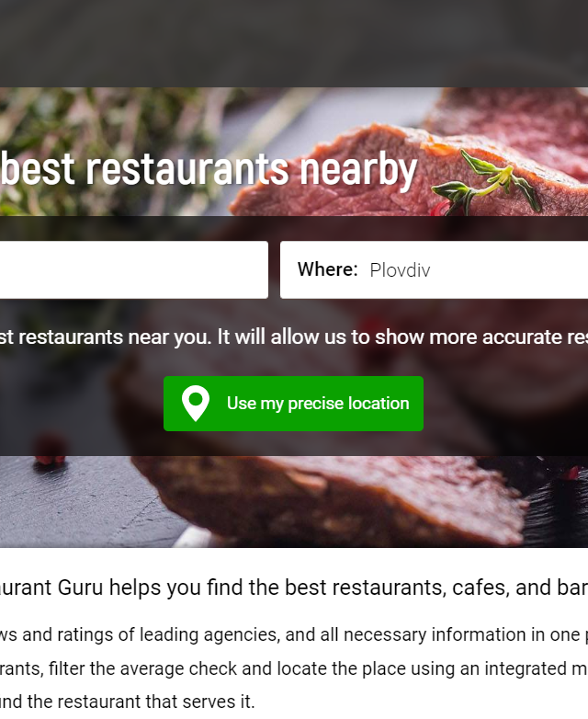Click the red peppercorns on the slate board

50,451
